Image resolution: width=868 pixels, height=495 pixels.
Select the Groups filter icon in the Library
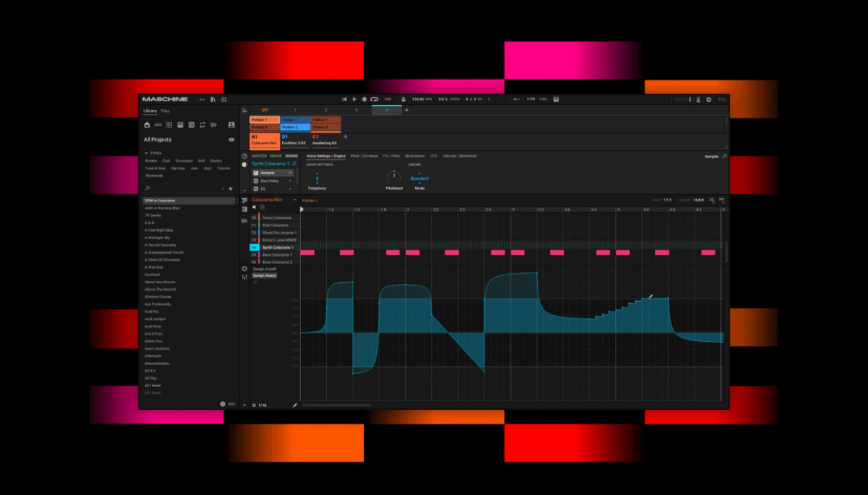click(x=158, y=125)
